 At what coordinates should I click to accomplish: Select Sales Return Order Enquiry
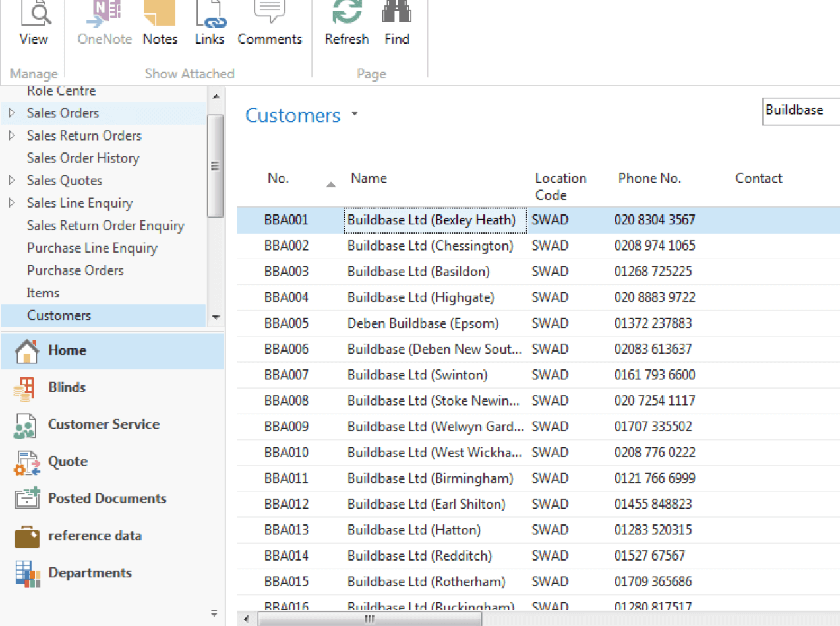tap(105, 226)
